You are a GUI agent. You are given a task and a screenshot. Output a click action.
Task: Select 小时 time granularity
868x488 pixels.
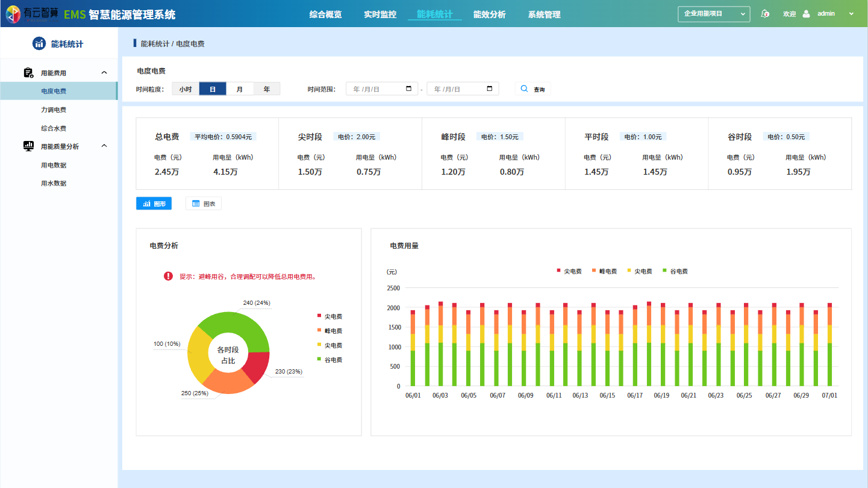pos(186,89)
